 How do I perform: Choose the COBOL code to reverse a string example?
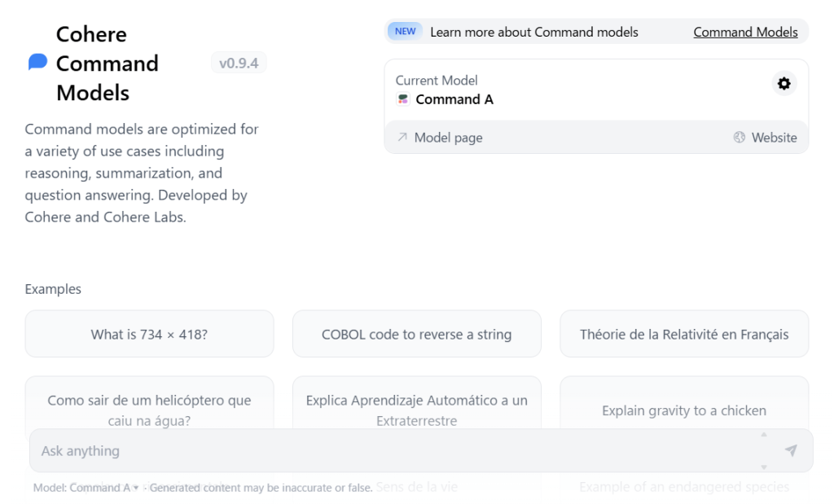pyautogui.click(x=416, y=334)
